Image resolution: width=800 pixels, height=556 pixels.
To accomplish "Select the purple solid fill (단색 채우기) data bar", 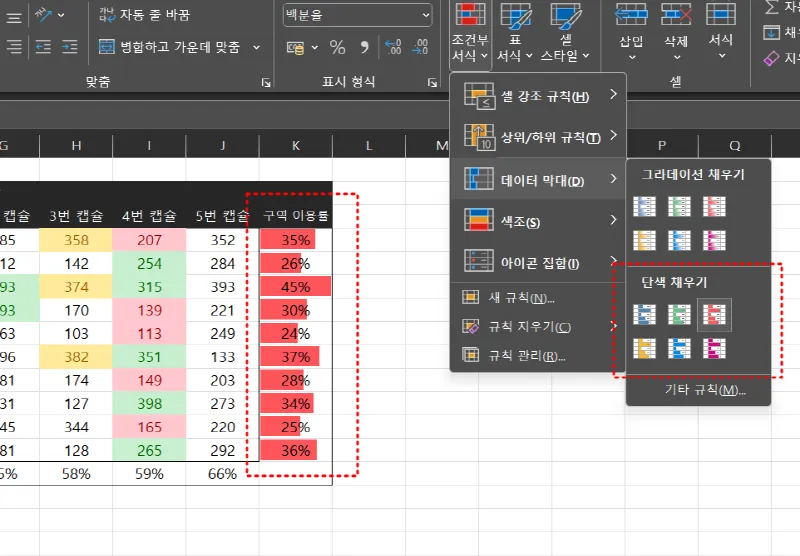I will coord(714,348).
